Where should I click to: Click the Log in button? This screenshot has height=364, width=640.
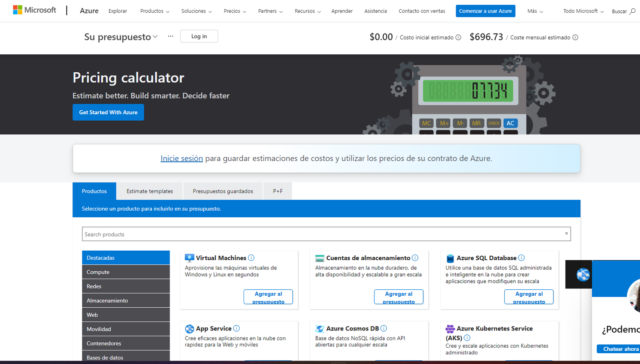point(199,36)
